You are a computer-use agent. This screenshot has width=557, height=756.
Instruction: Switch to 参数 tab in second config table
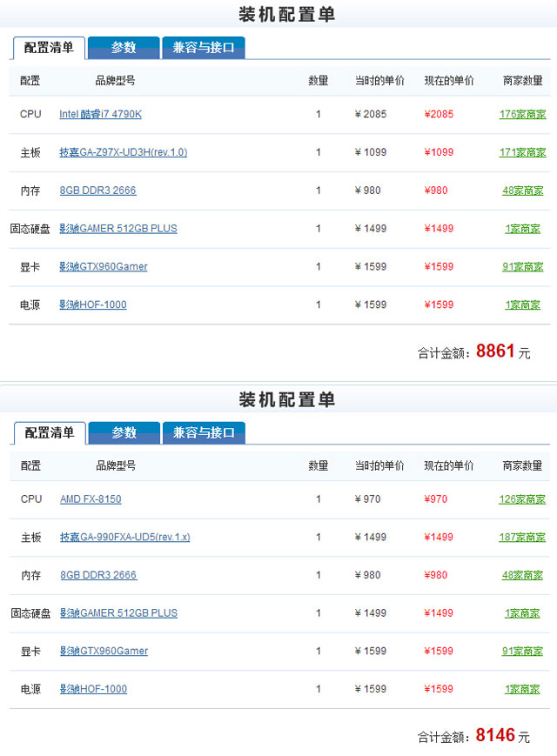[124, 432]
